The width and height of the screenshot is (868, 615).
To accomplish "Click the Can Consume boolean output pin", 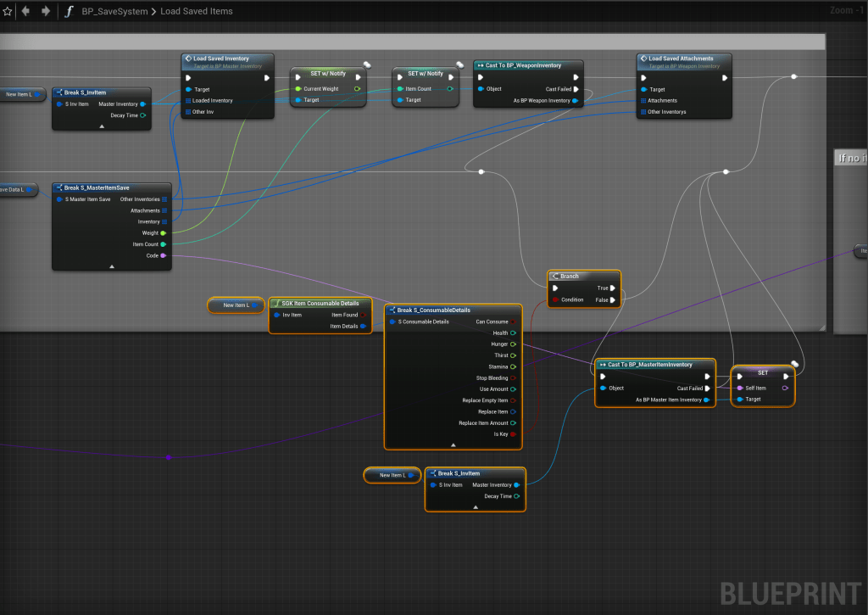I will [x=513, y=321].
